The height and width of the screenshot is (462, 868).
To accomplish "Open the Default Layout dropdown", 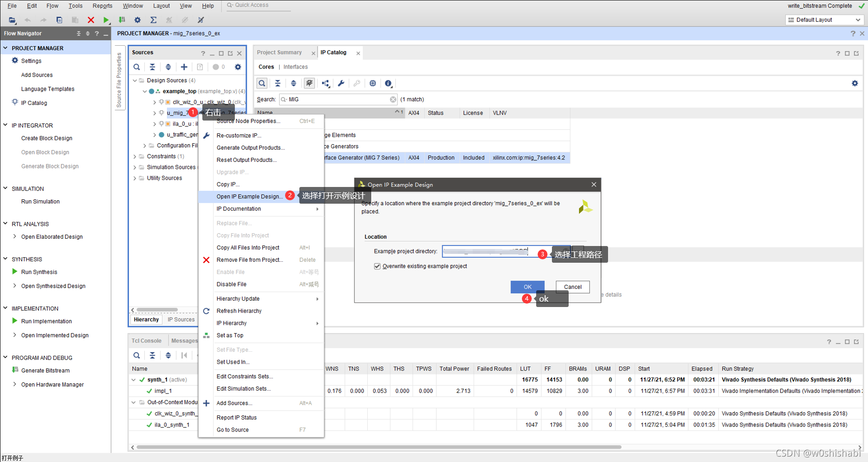I will [824, 20].
